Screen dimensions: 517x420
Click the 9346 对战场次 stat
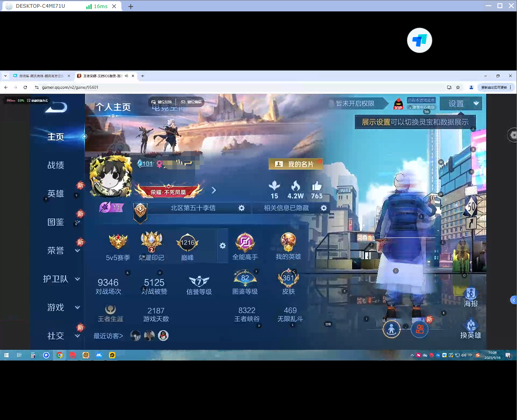pyautogui.click(x=108, y=286)
